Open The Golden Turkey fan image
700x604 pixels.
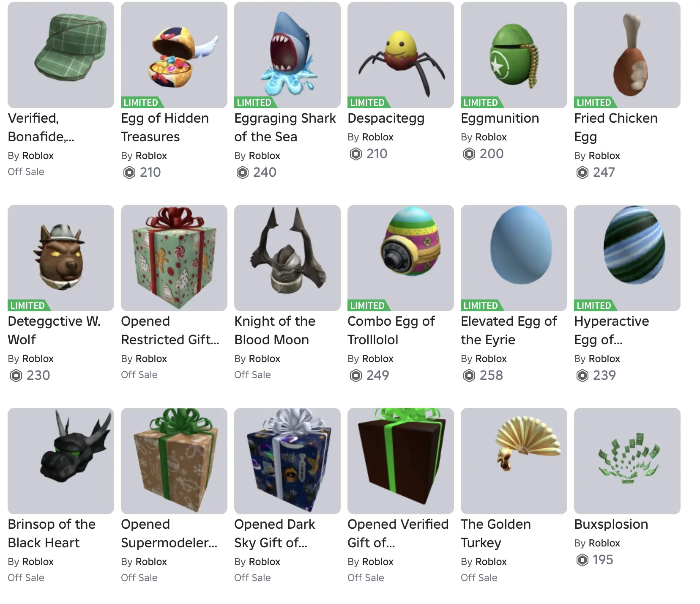click(x=514, y=461)
